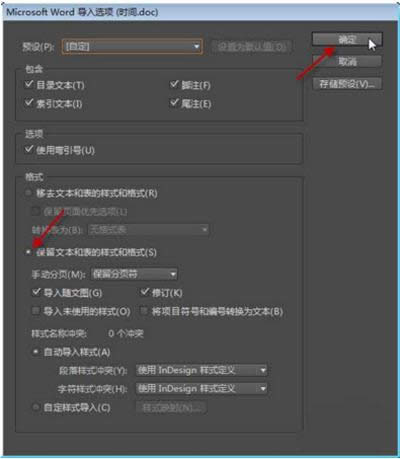Open the 手动分页(M) dropdown

pos(134,274)
